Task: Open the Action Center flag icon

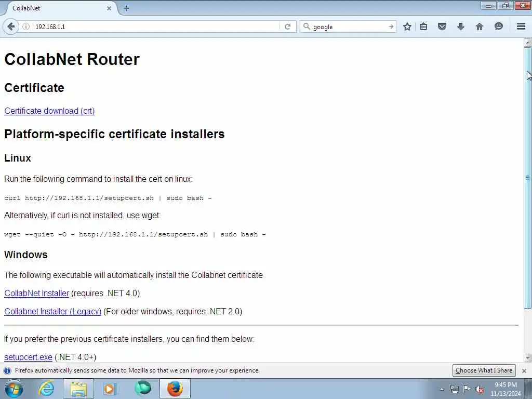Action: coord(467,389)
